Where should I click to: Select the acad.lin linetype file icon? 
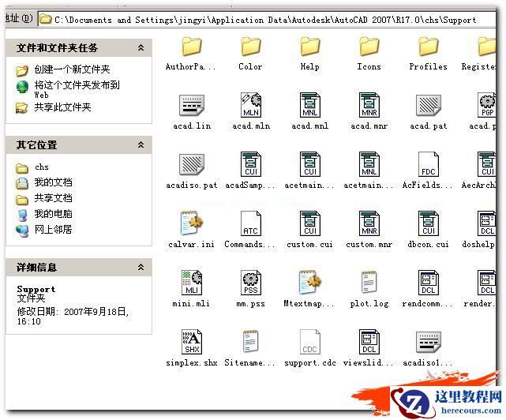pyautogui.click(x=192, y=106)
